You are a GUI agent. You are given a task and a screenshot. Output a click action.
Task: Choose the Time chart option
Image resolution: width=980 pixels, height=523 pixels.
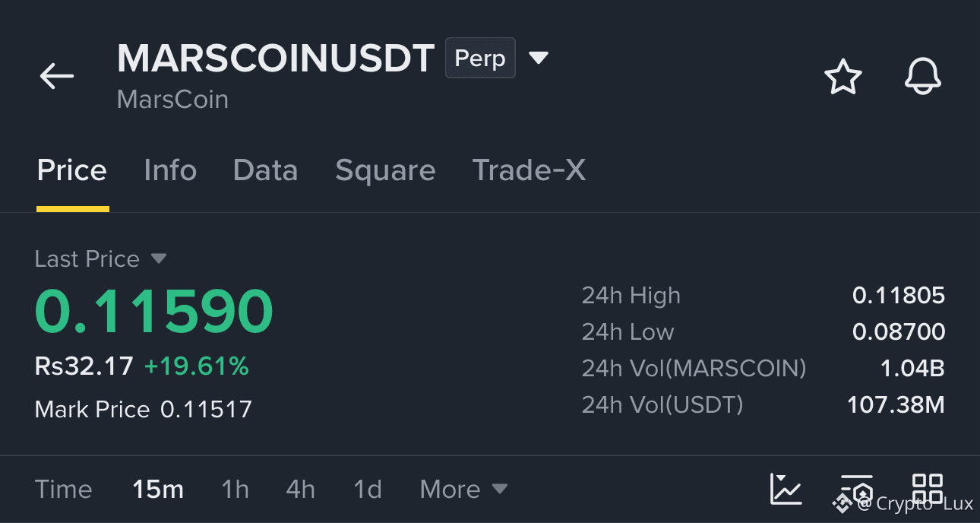pyautogui.click(x=63, y=490)
